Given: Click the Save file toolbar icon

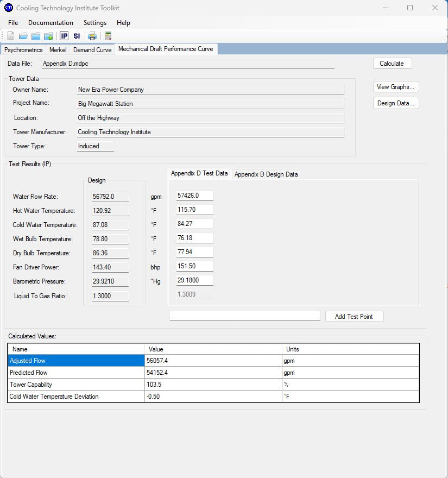Looking at the screenshot, I should click(x=36, y=36).
